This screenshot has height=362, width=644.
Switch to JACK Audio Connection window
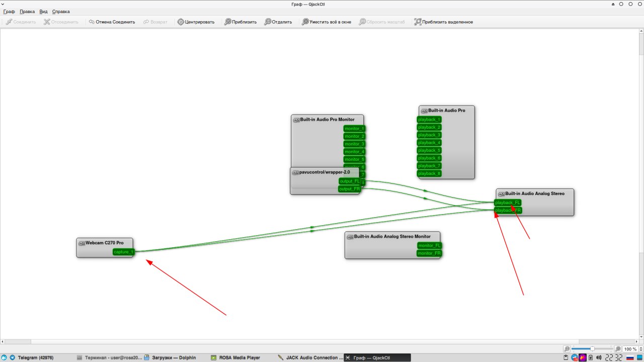point(309,358)
